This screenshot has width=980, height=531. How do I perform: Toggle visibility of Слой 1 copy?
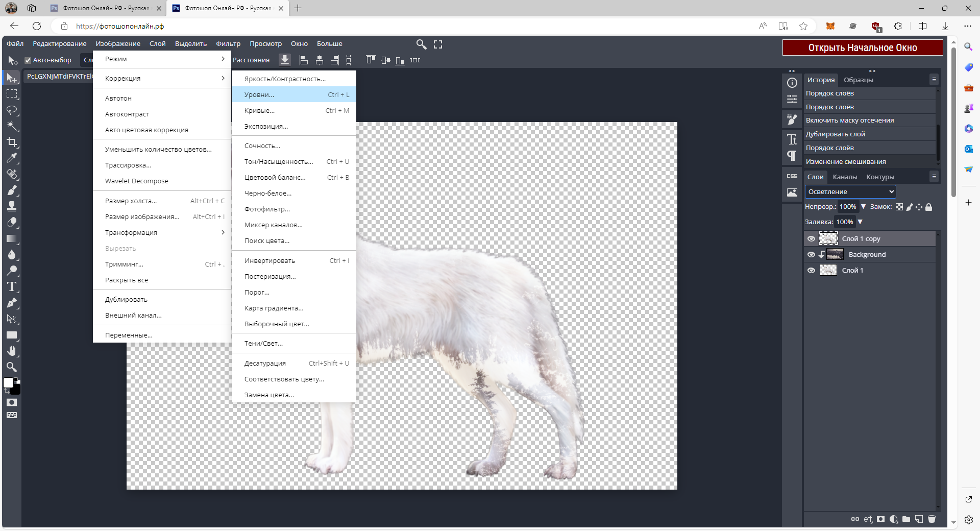point(811,239)
